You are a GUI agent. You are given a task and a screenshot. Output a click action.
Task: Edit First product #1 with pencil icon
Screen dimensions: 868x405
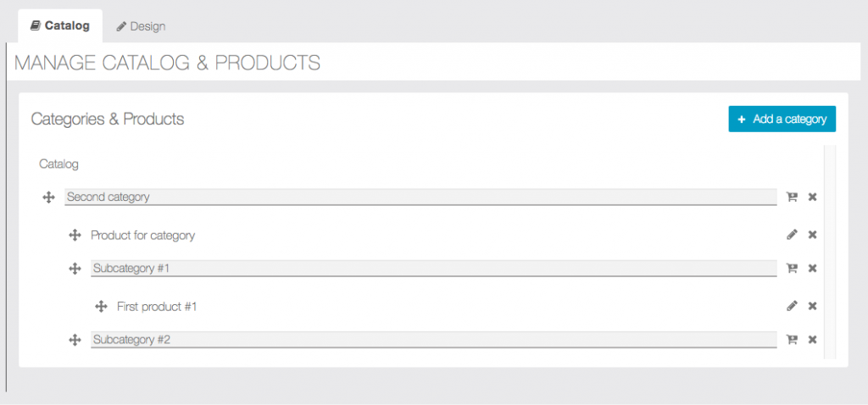pos(792,306)
